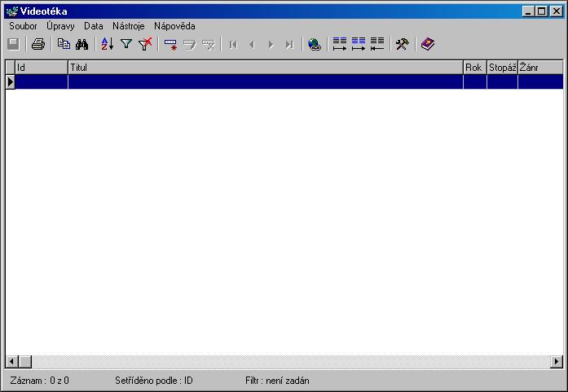Open settings with the hammer tools icon
The image size is (568, 392).
402,44
